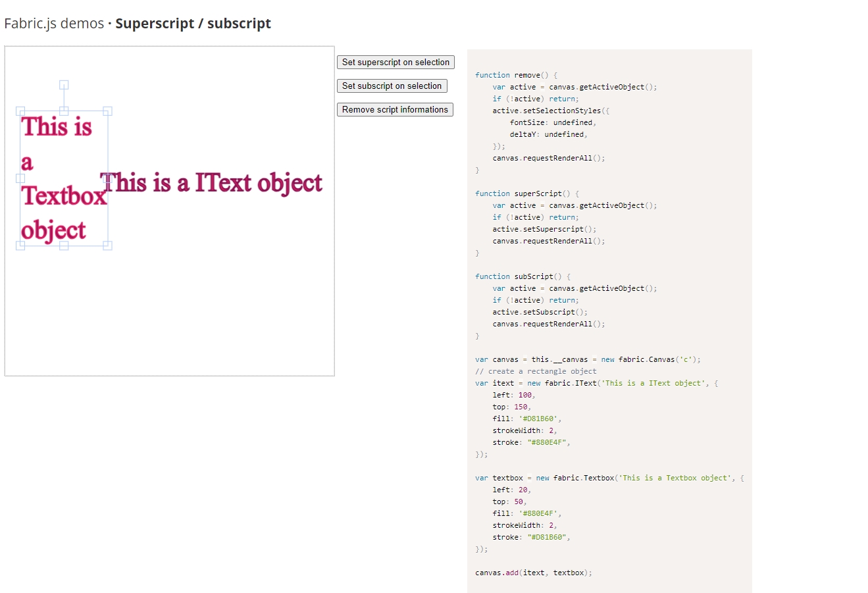Click Set superscript on selection button
868x593 pixels.
click(x=396, y=63)
